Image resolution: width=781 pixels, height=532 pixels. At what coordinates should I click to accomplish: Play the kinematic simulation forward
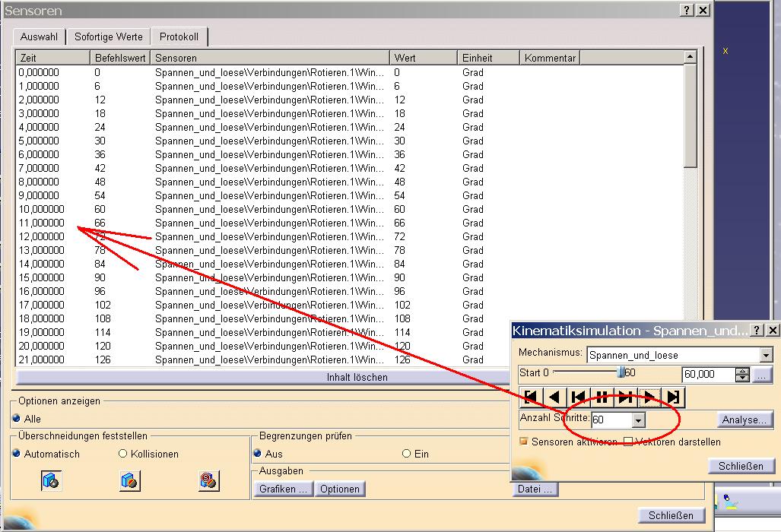point(649,397)
